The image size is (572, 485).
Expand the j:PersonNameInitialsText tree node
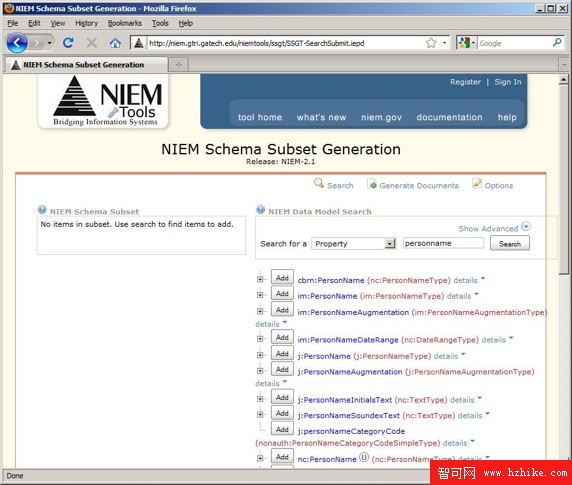click(260, 399)
